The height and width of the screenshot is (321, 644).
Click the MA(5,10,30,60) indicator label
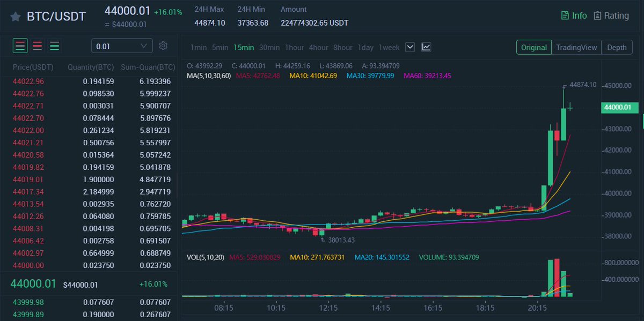click(x=209, y=76)
